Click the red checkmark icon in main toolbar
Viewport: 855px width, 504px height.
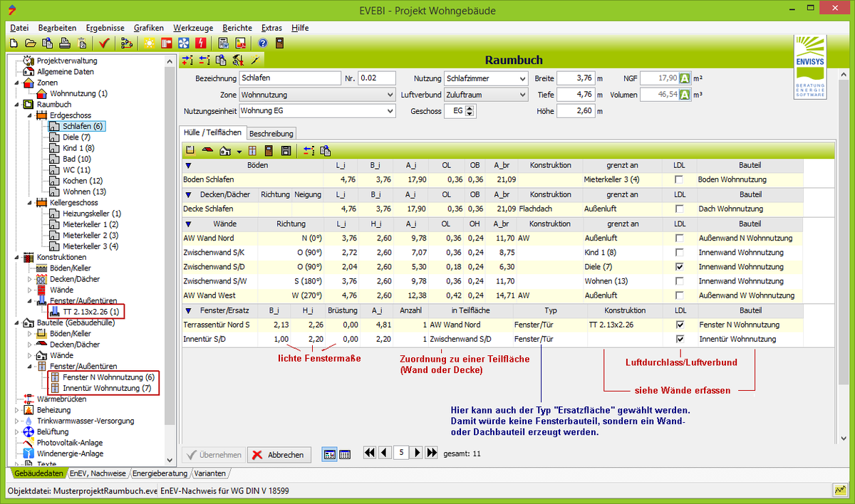[x=104, y=43]
